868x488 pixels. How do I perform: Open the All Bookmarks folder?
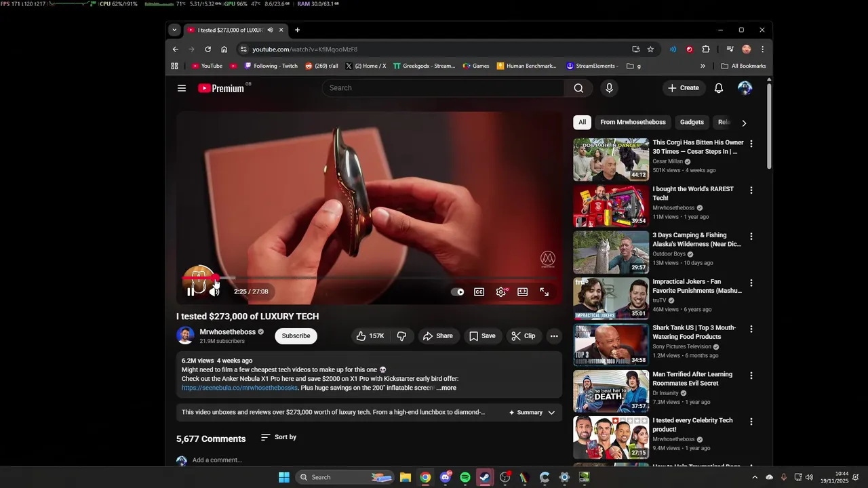(x=743, y=66)
